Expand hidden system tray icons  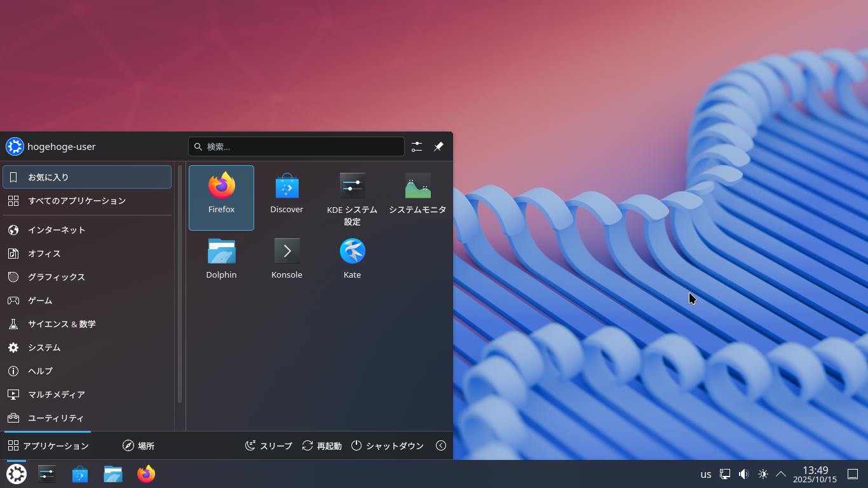pos(780,473)
